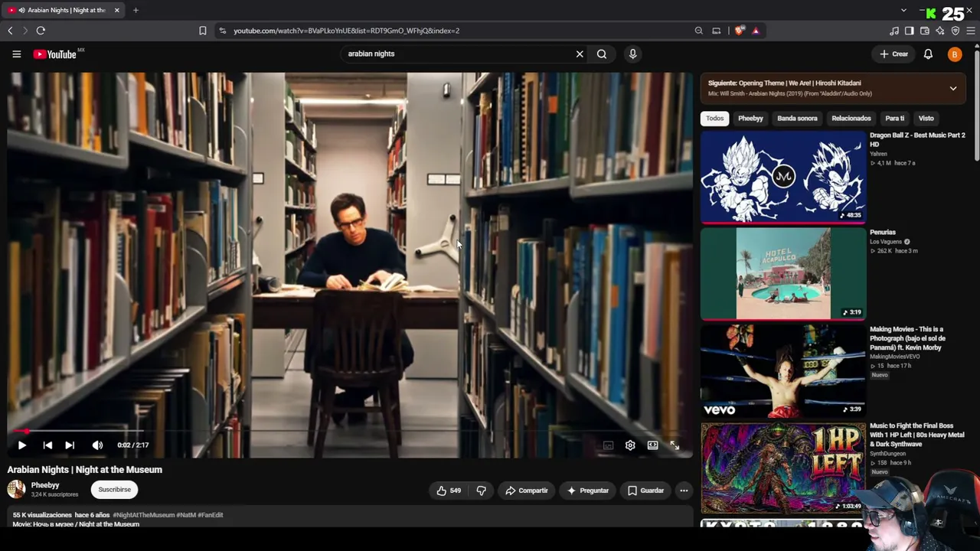980x551 pixels.
Task: Open the browser main menu
Action: coord(971,31)
